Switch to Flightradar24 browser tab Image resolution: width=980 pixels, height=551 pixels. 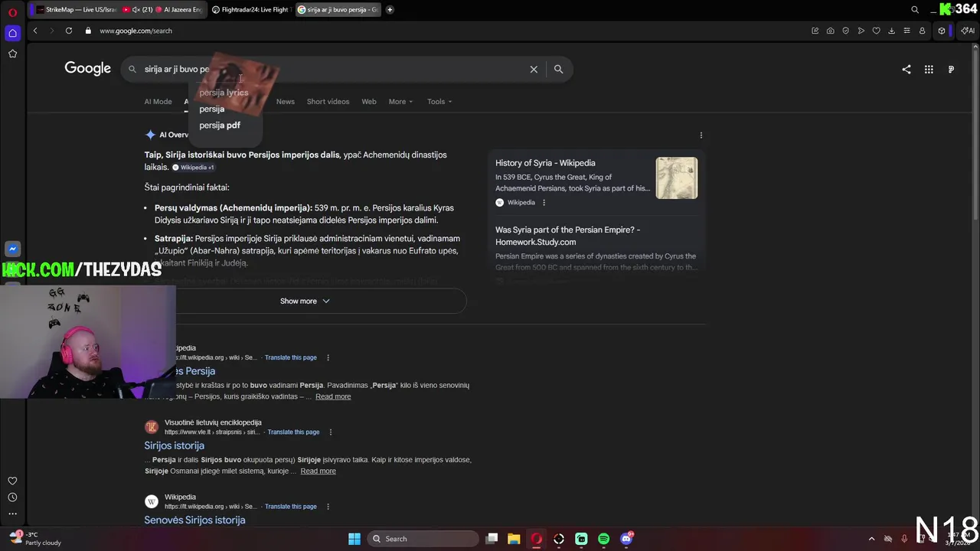(250, 10)
